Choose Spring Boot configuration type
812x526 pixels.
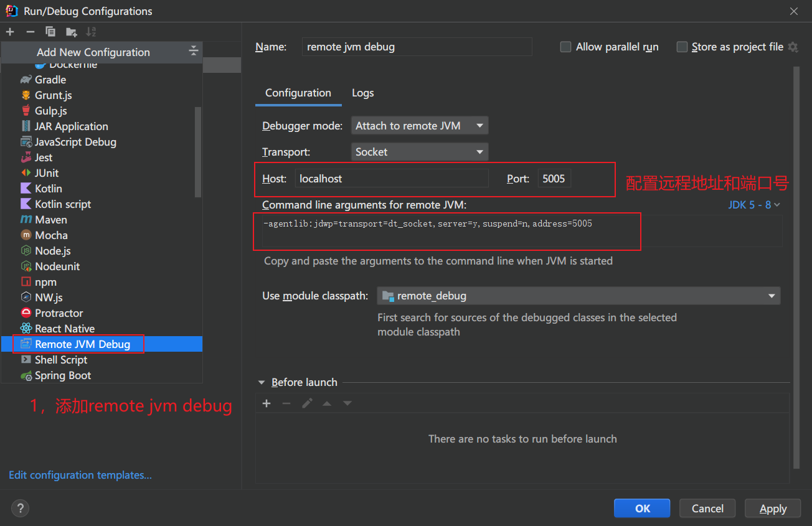tap(101, 375)
